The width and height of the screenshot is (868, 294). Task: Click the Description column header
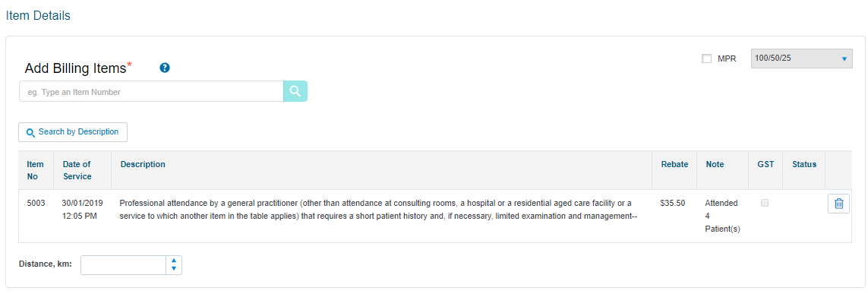tap(143, 164)
